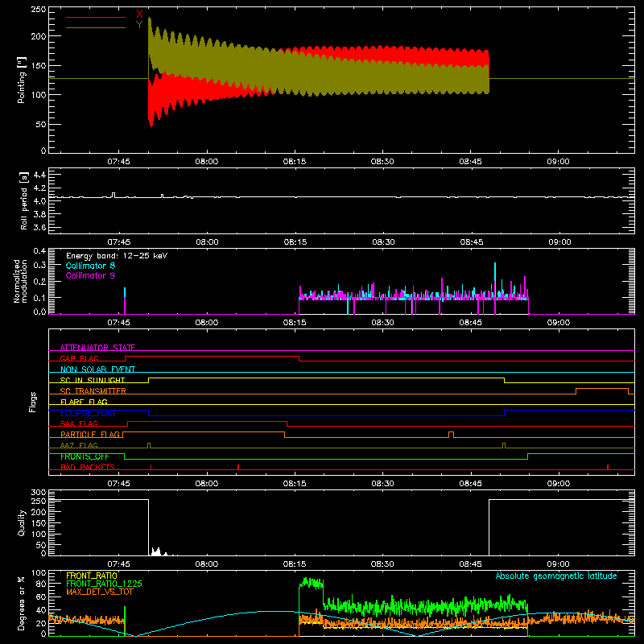Click 08:30 tick label under Roll period plot
The image size is (644, 644).
coord(384,242)
